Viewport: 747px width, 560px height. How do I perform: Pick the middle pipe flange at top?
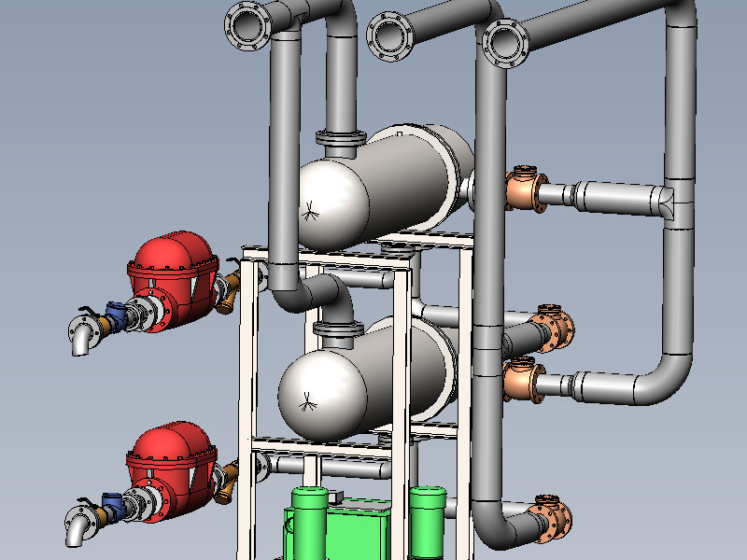(x=390, y=36)
